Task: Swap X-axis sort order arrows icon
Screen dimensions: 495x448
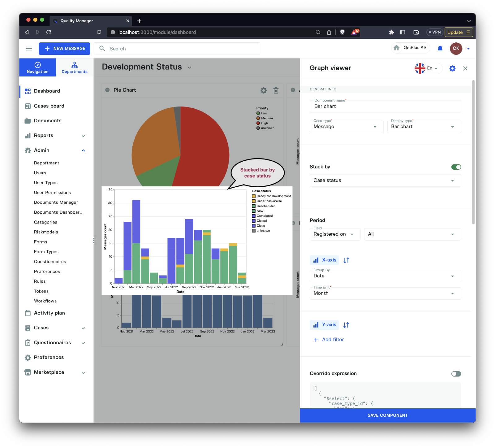Action: (x=346, y=260)
